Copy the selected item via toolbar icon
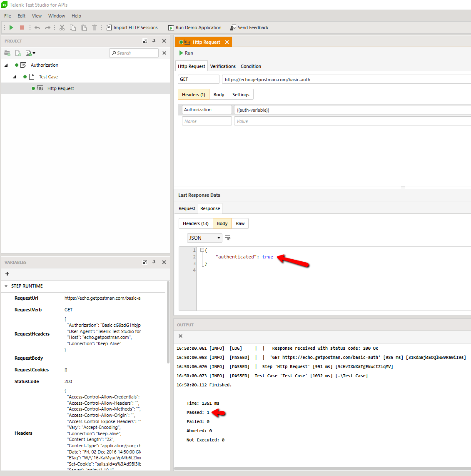The width and height of the screenshot is (471, 476). tap(73, 28)
